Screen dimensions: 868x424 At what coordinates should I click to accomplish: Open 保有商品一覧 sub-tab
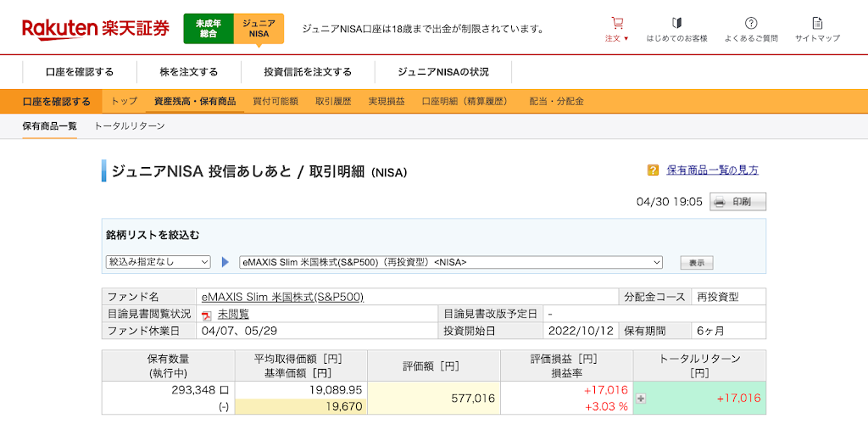click(x=49, y=126)
